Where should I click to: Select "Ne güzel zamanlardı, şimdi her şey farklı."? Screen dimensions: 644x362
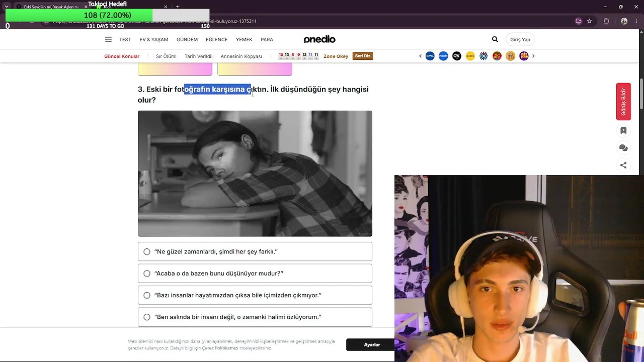[x=255, y=251]
